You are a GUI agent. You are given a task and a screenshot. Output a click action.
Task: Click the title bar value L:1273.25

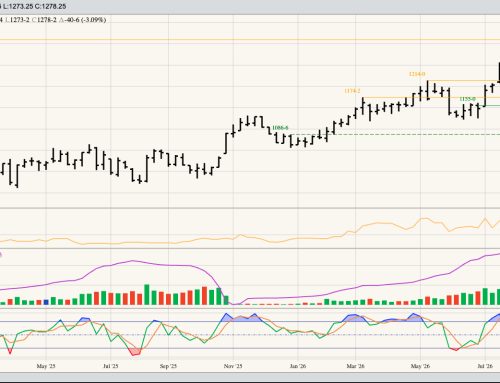pos(18,6)
